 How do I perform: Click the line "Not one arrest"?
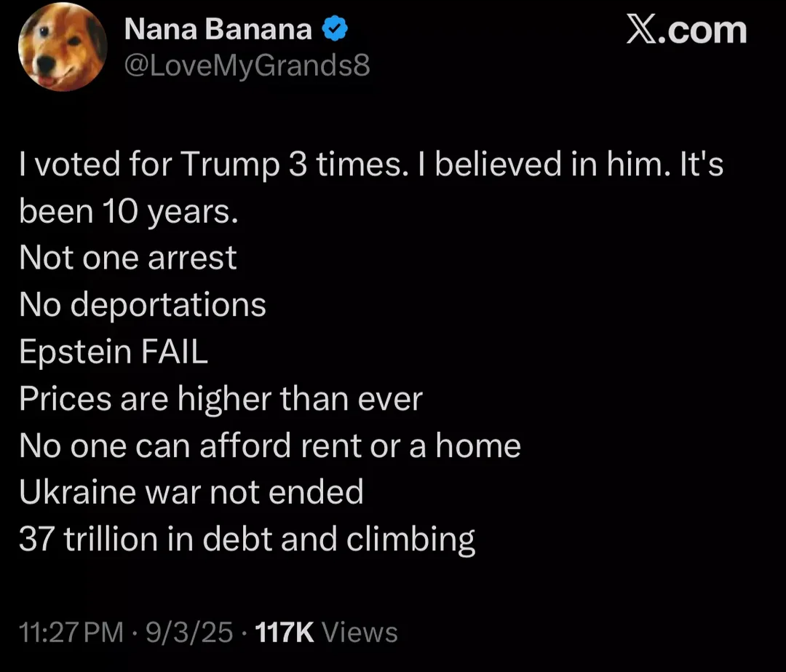pos(128,258)
